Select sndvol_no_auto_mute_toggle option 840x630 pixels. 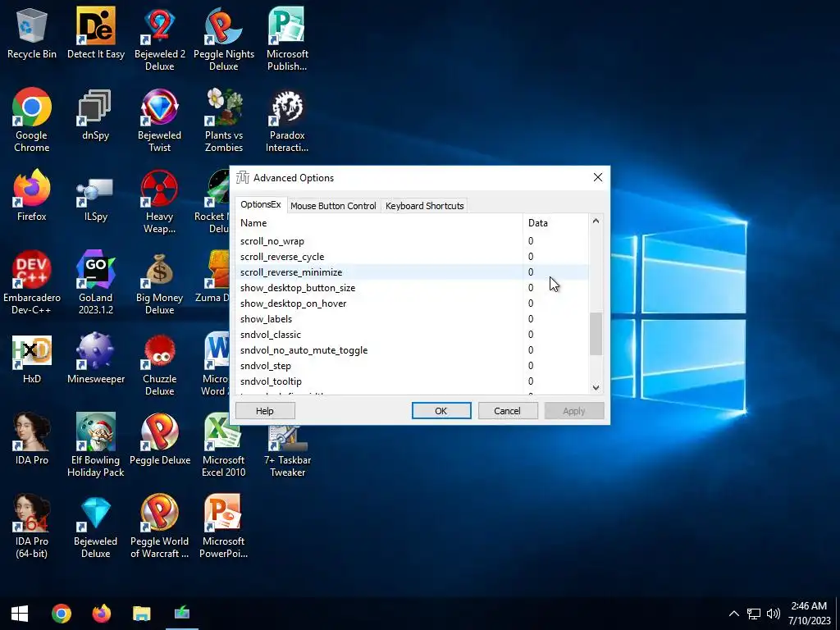tap(412, 349)
